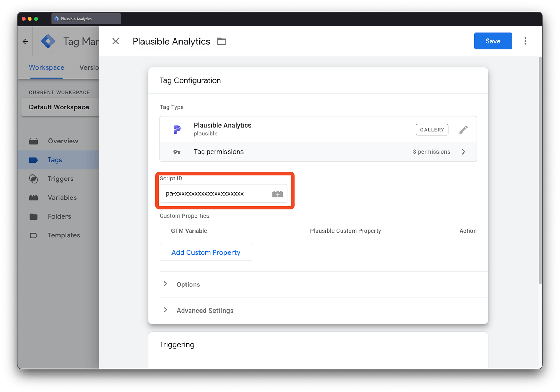Click the pencil icon to change tag type

463,129
